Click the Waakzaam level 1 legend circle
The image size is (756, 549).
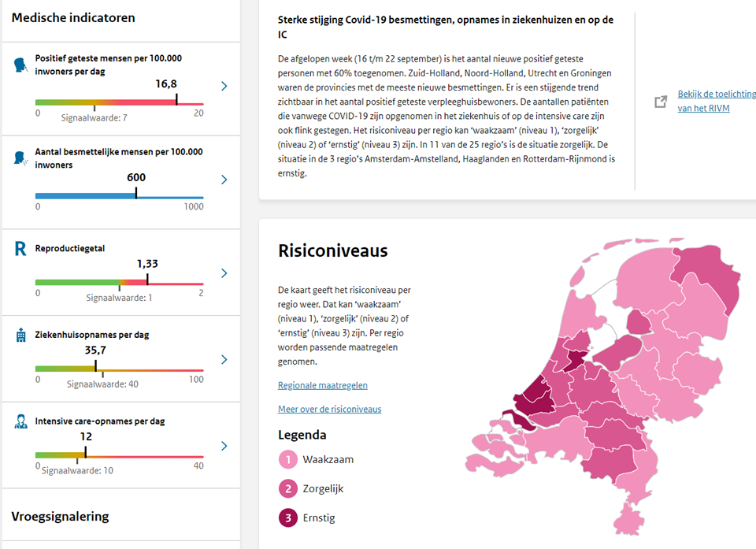click(x=288, y=459)
